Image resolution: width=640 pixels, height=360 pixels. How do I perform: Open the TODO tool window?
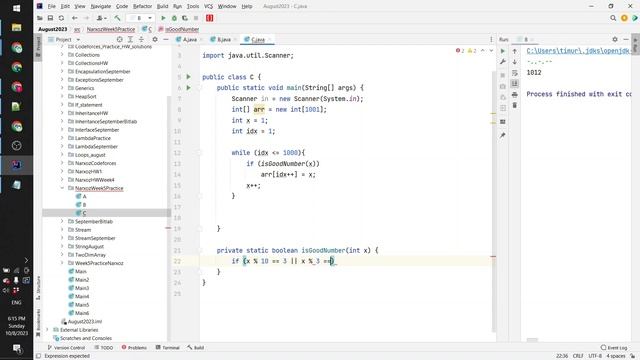[x=104, y=348]
